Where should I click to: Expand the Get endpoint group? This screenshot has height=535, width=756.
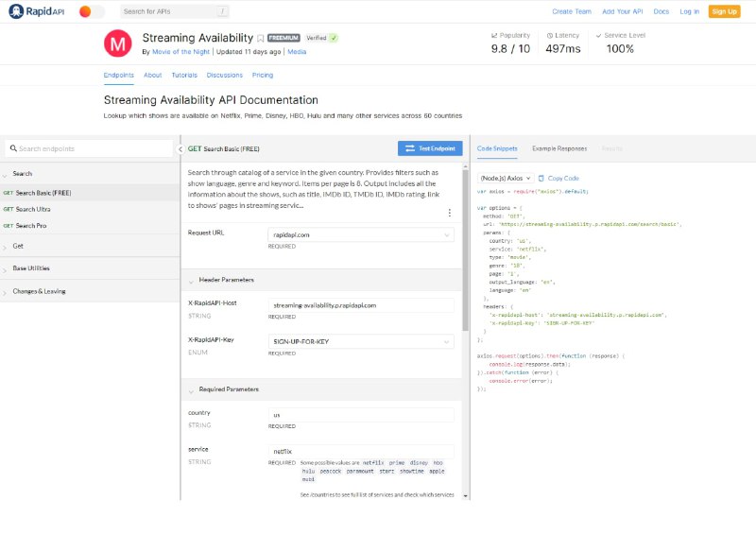click(x=18, y=245)
